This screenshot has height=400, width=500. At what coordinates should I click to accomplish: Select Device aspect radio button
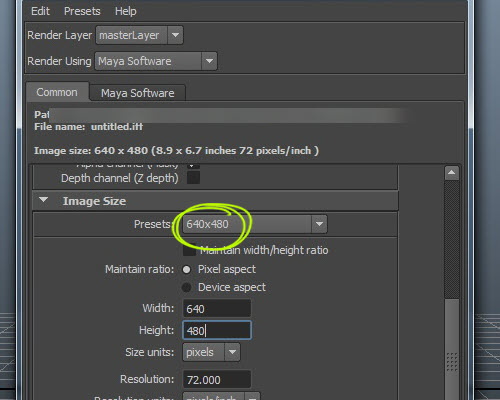pyautogui.click(x=187, y=287)
